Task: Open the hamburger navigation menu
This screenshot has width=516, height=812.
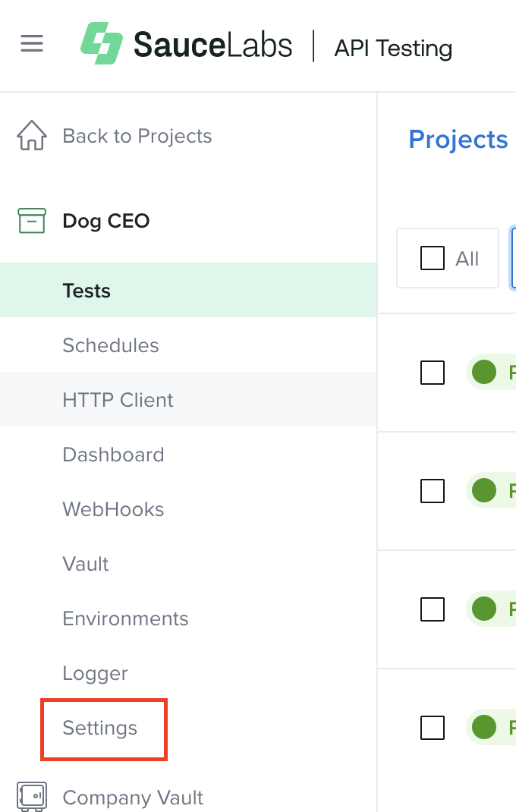Action: pyautogui.click(x=32, y=44)
